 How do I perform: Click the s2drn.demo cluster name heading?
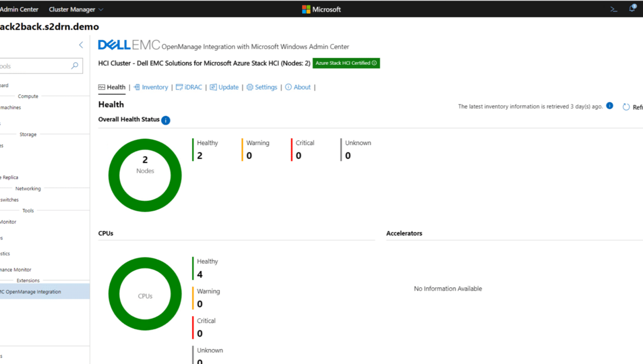[49, 26]
